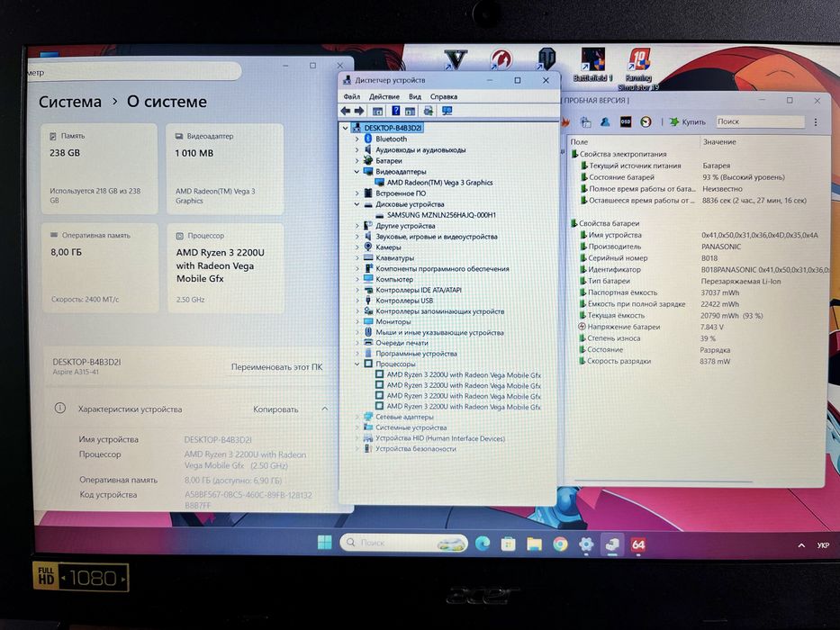Open File Explorer from the taskbar
The height and width of the screenshot is (630, 840).
point(534,544)
